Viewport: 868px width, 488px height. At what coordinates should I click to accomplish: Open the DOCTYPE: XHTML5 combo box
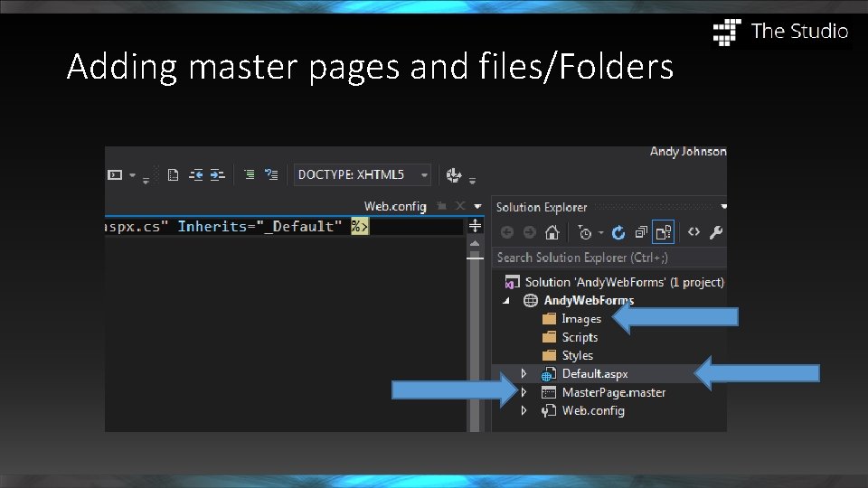click(362, 174)
